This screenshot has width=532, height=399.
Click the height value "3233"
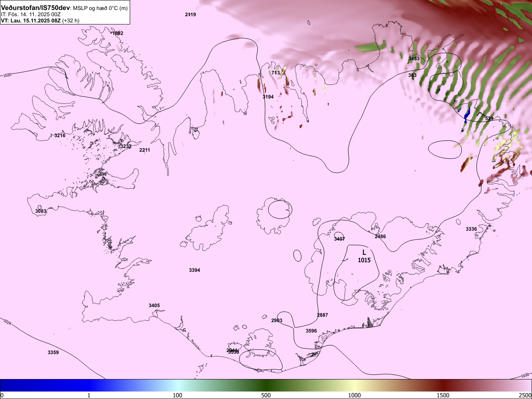pos(126,146)
